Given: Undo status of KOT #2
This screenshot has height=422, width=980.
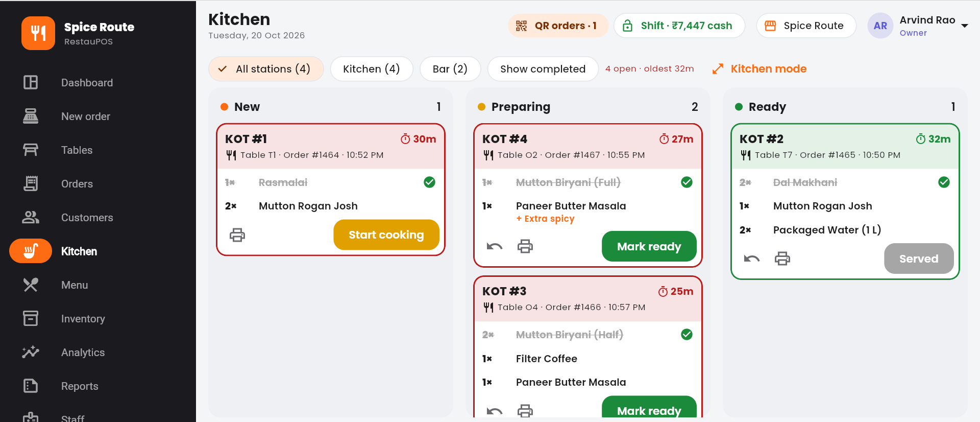Looking at the screenshot, I should tap(752, 259).
